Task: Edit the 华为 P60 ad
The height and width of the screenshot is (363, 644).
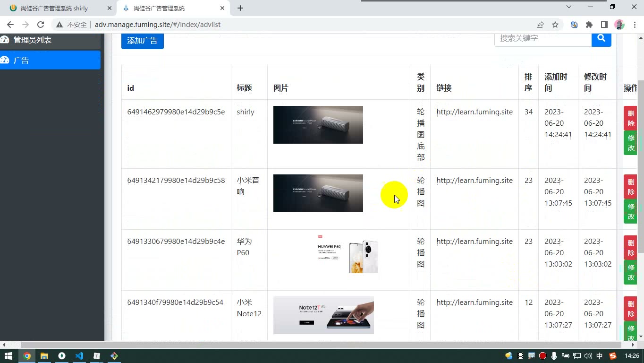Action: click(631, 272)
